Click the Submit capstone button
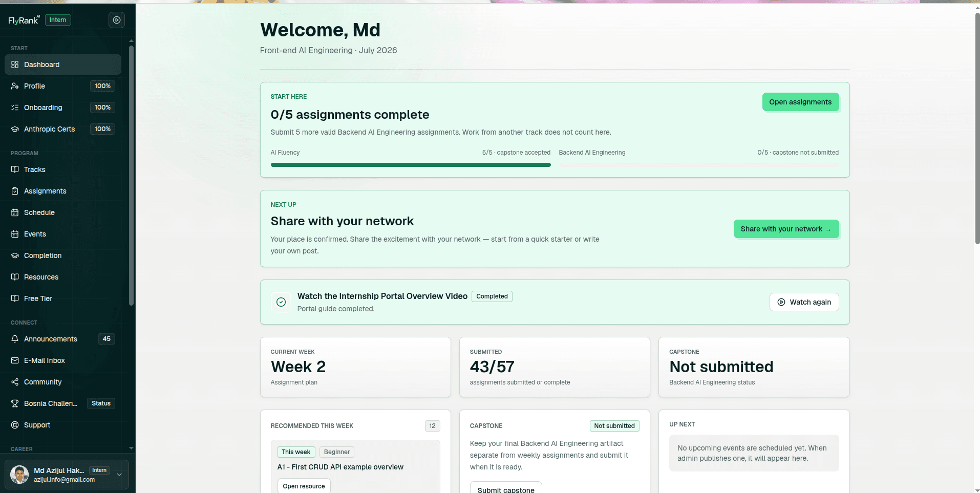Image resolution: width=980 pixels, height=493 pixels. (506, 488)
